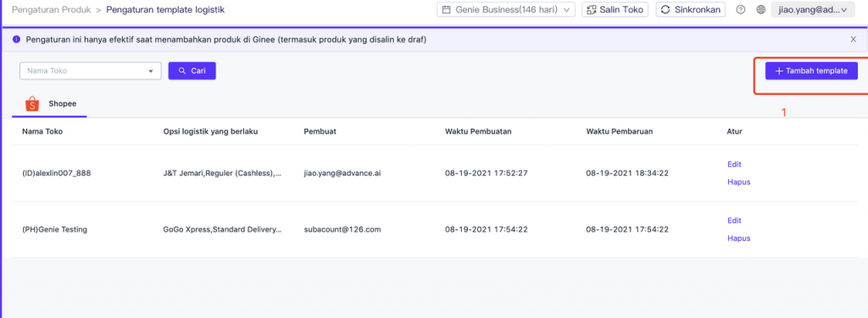The image size is (868, 318).
Task: Click the magnifier icon on Cari
Action: (182, 71)
